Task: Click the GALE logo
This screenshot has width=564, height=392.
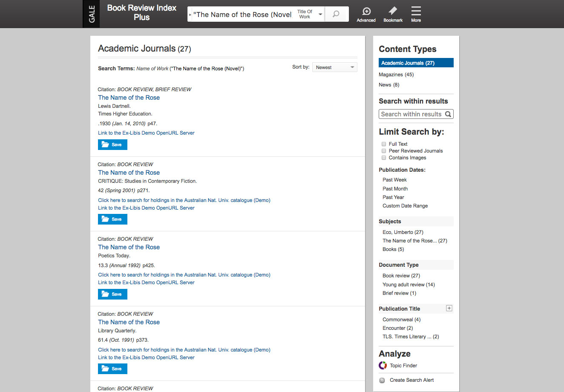Action: (91, 14)
